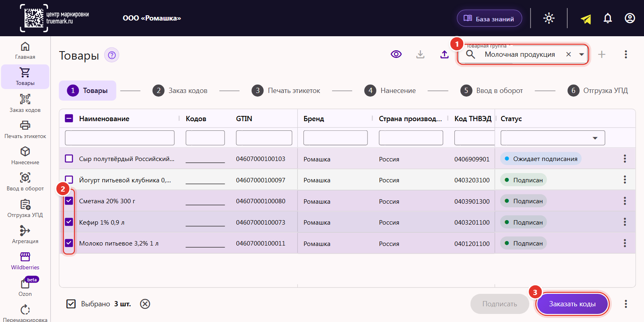
Task: Expand the Товарная группа dropdown arrow
Action: click(582, 54)
